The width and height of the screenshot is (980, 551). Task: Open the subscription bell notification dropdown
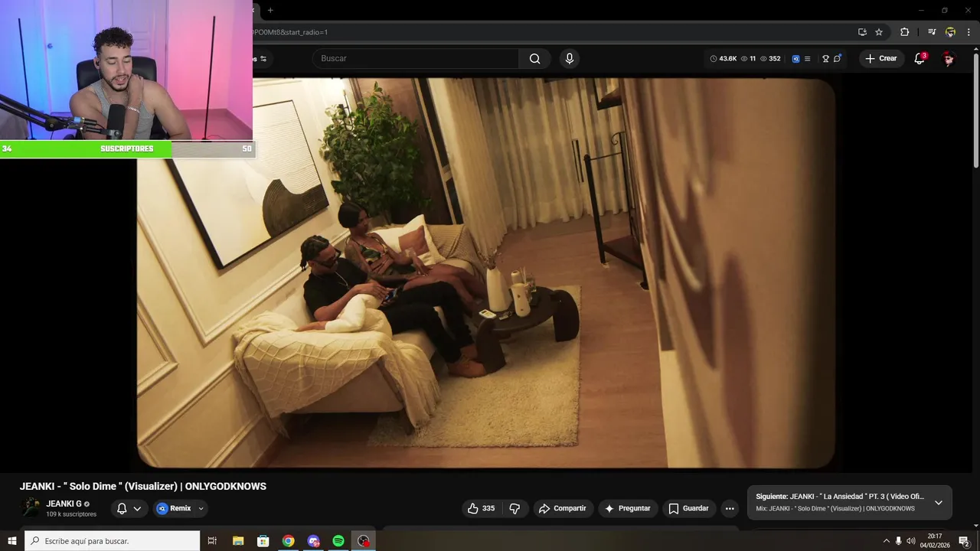pos(129,508)
